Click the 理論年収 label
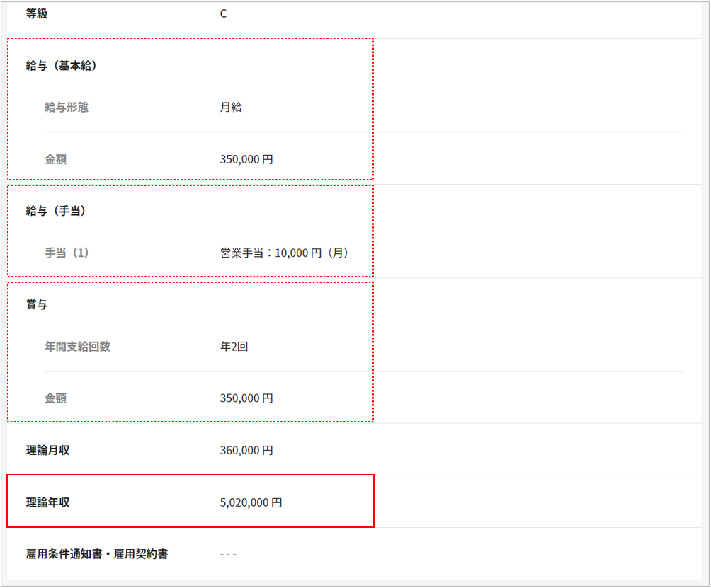 click(x=48, y=502)
